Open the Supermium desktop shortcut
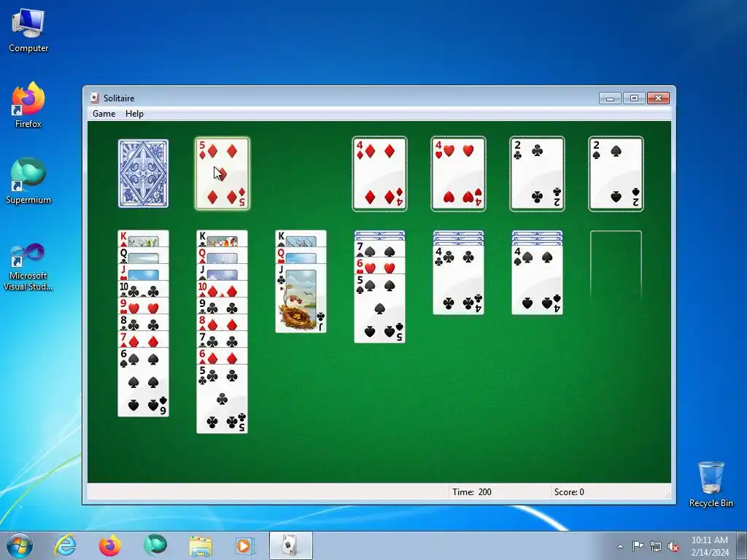 [x=28, y=181]
